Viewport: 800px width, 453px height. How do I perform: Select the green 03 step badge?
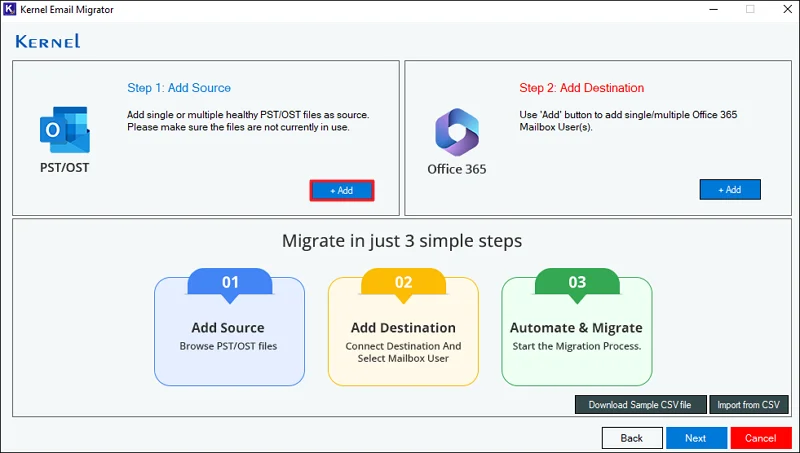(x=577, y=282)
